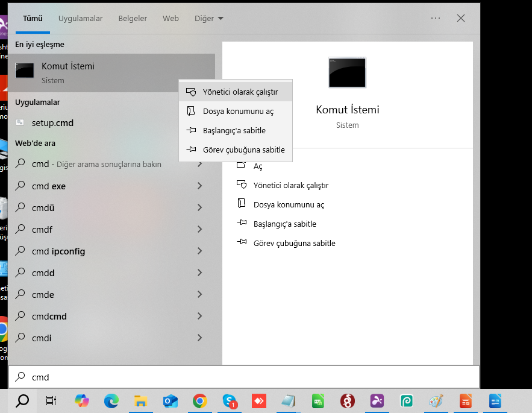Launch Google Chrome from the taskbar
532x413 pixels.
pos(199,400)
